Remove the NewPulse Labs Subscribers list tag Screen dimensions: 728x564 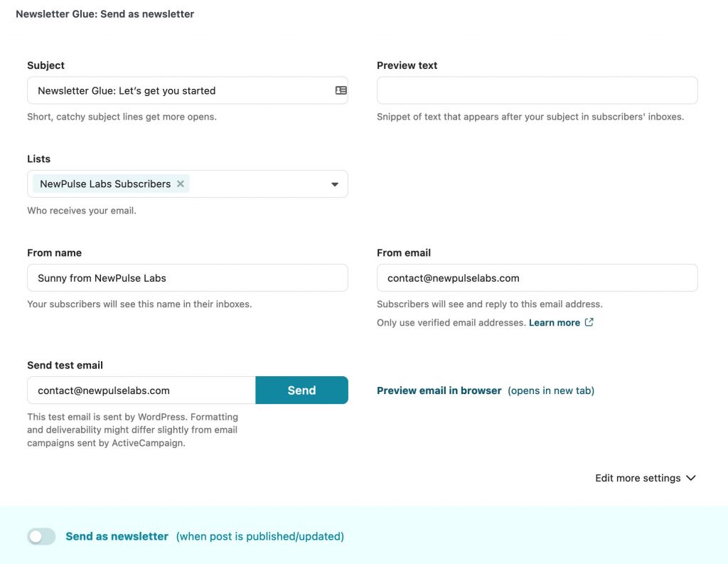pos(181,183)
